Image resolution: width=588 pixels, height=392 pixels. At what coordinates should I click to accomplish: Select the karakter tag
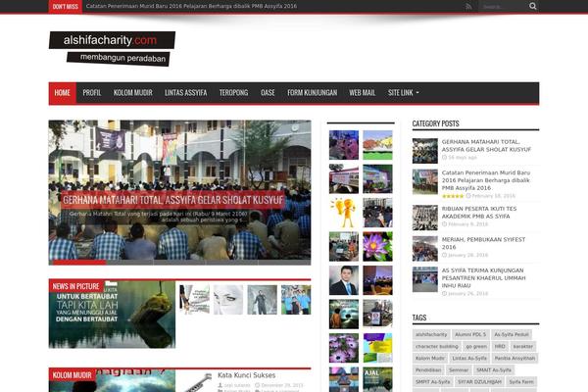[x=523, y=347]
